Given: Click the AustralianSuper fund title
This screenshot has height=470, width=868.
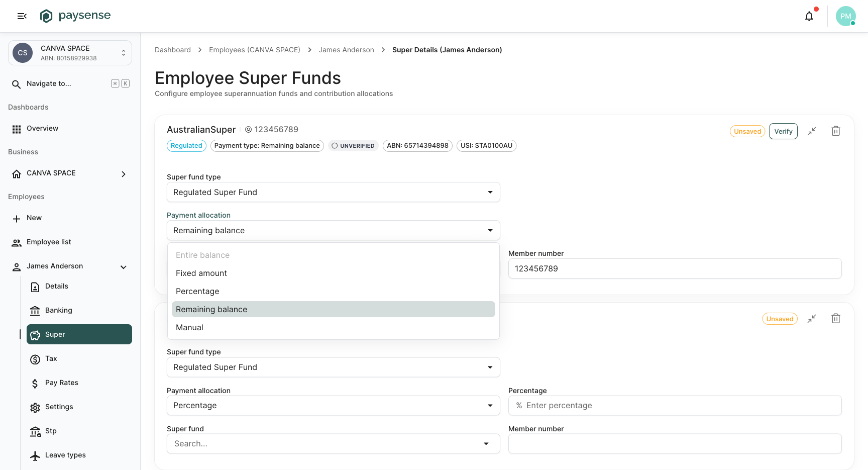Looking at the screenshot, I should 201,130.
